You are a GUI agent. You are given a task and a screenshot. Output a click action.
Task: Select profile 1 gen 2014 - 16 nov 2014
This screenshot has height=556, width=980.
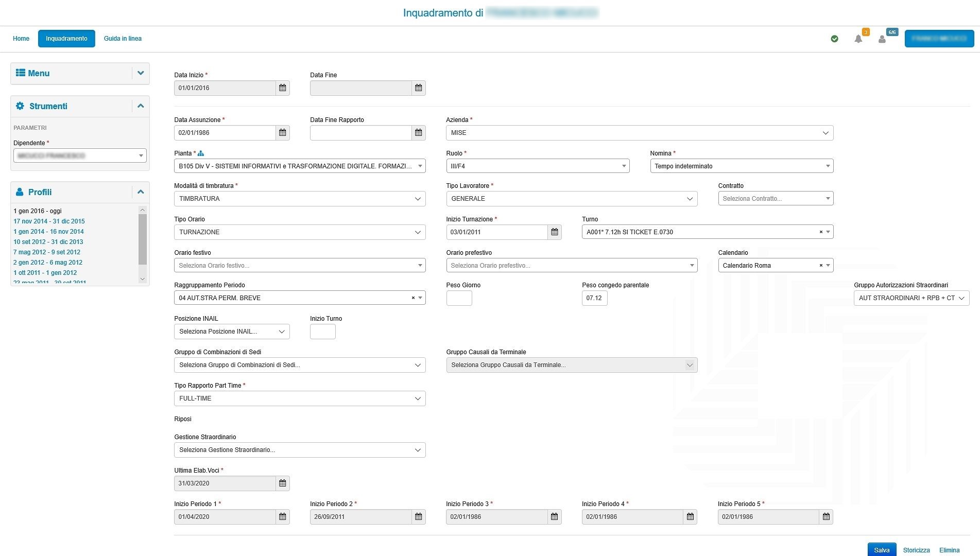click(x=48, y=232)
